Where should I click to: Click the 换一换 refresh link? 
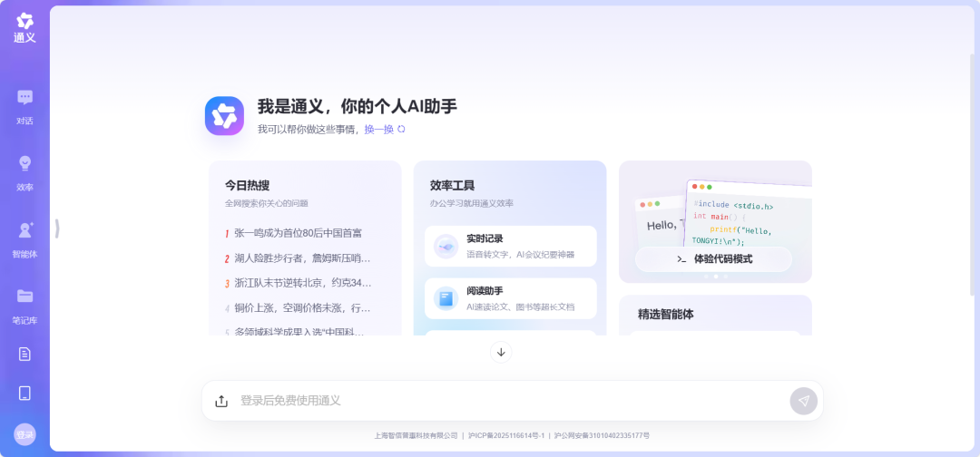tap(378, 130)
